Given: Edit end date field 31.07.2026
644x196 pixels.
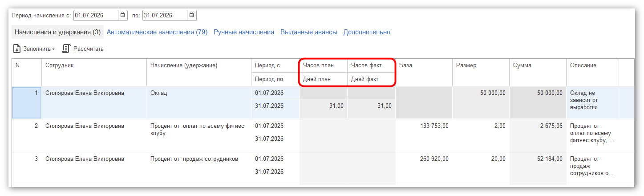Looking at the screenshot, I should click(164, 15).
